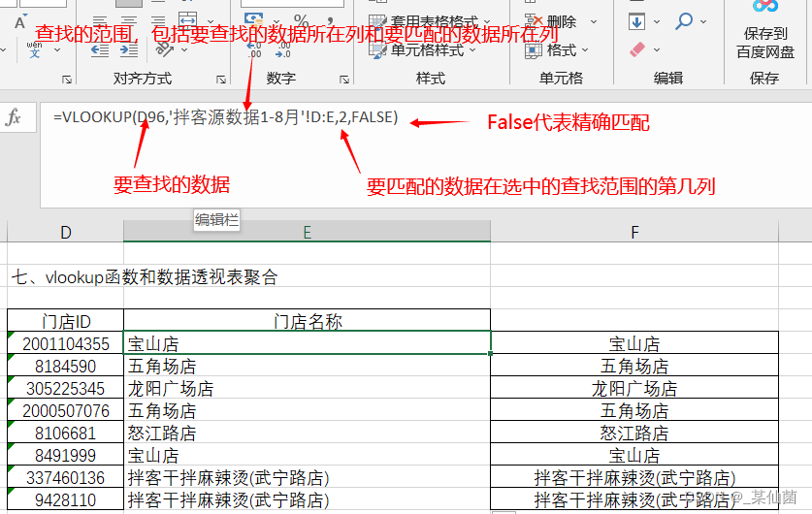Click the phonetic guide 文 icon
Screen dimensions: 812x514
[35, 49]
